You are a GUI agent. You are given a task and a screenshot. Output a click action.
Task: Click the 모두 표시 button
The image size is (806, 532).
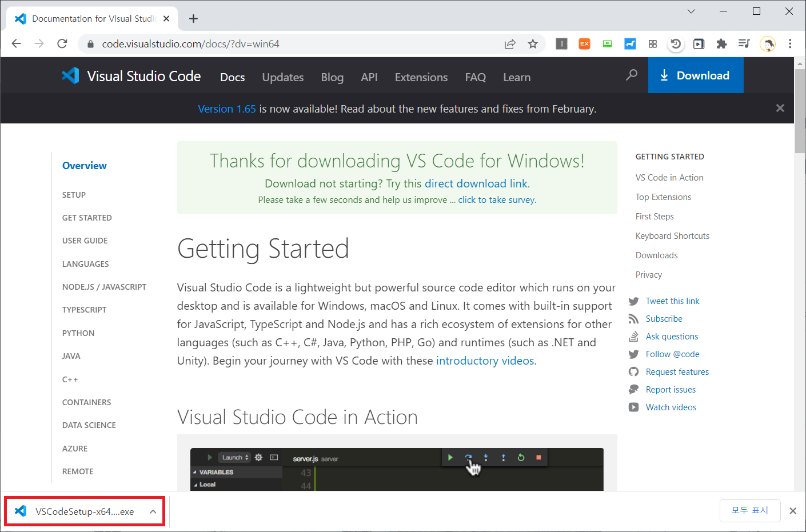coord(750,510)
